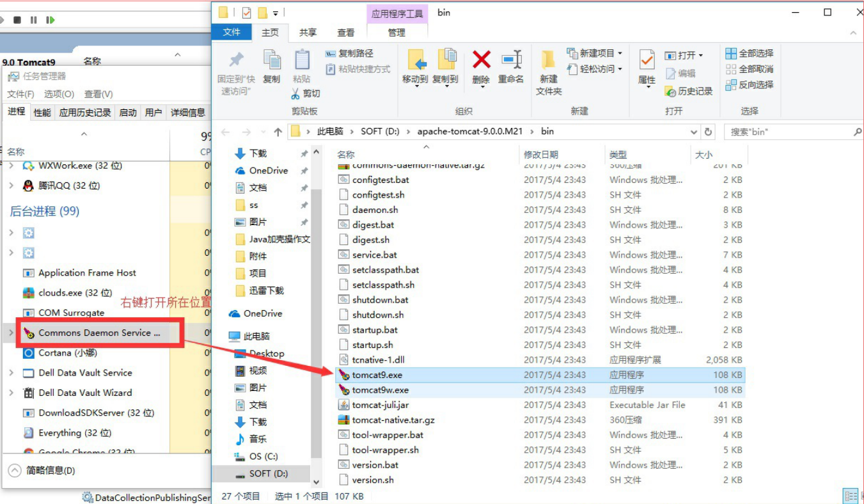Click the OneDrive cloud icon in Quick Access
864x504 pixels.
(x=240, y=171)
